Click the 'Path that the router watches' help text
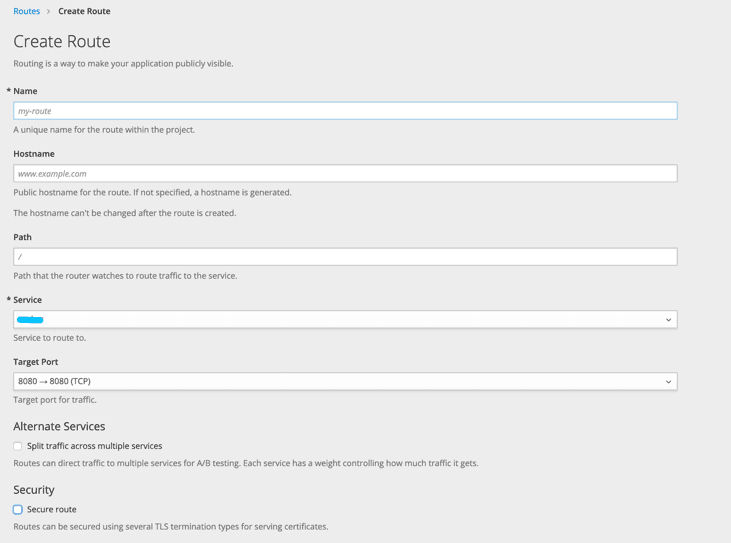The height and width of the screenshot is (543, 731). [125, 276]
